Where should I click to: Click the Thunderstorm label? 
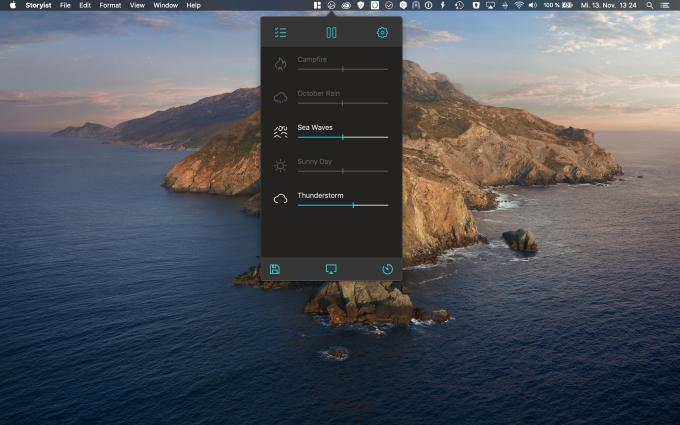click(320, 195)
